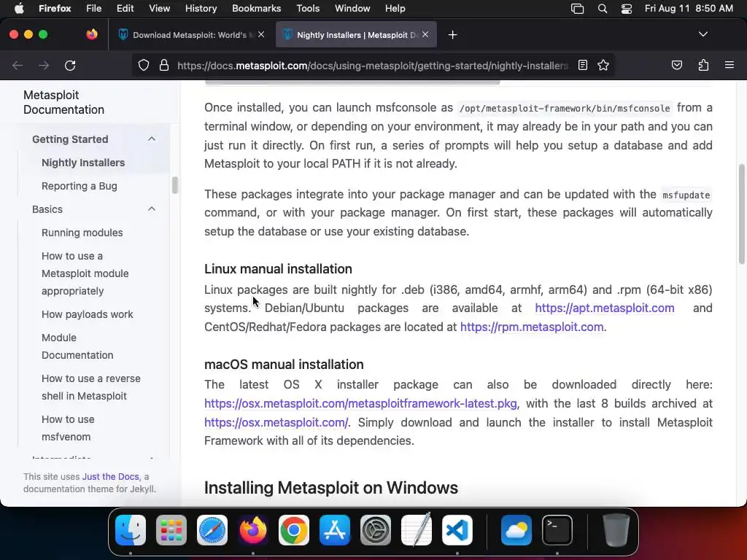747x560 pixels.
Task: Open a new tab with plus icon
Action: 452,35
